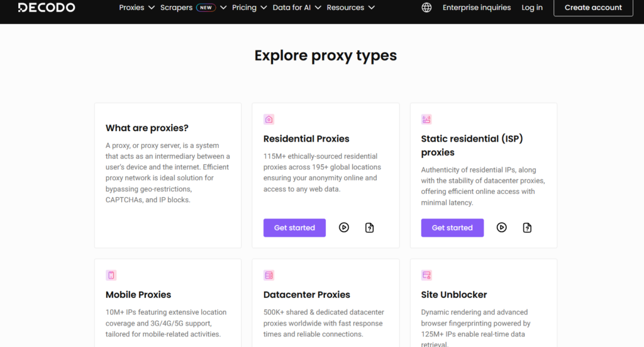
Task: Play the Residential Proxies video icon
Action: pos(344,227)
